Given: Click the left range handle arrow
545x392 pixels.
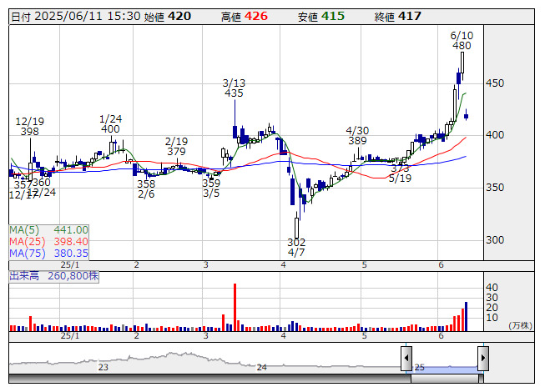Looking at the screenshot, I should coord(406,358).
